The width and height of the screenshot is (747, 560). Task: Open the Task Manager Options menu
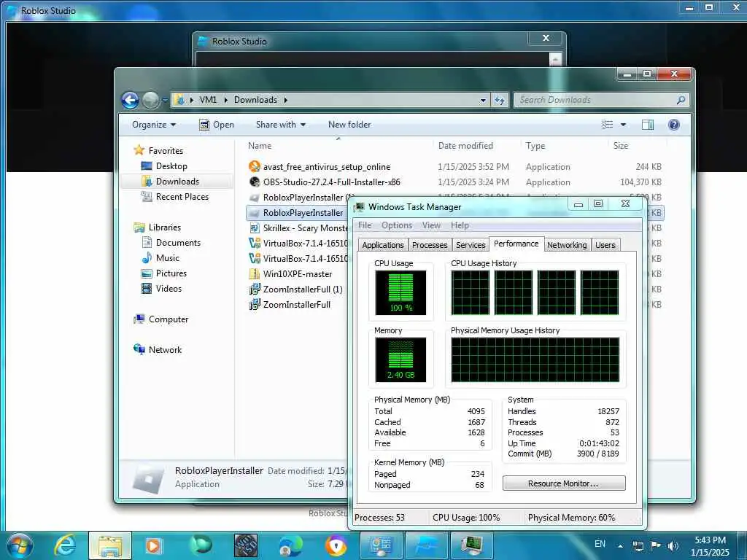397,225
